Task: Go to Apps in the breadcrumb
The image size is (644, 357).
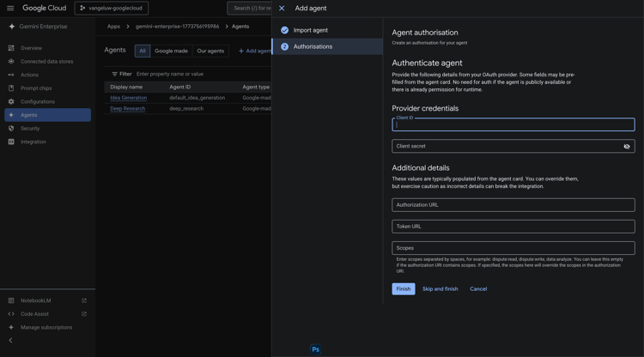Action: [113, 27]
